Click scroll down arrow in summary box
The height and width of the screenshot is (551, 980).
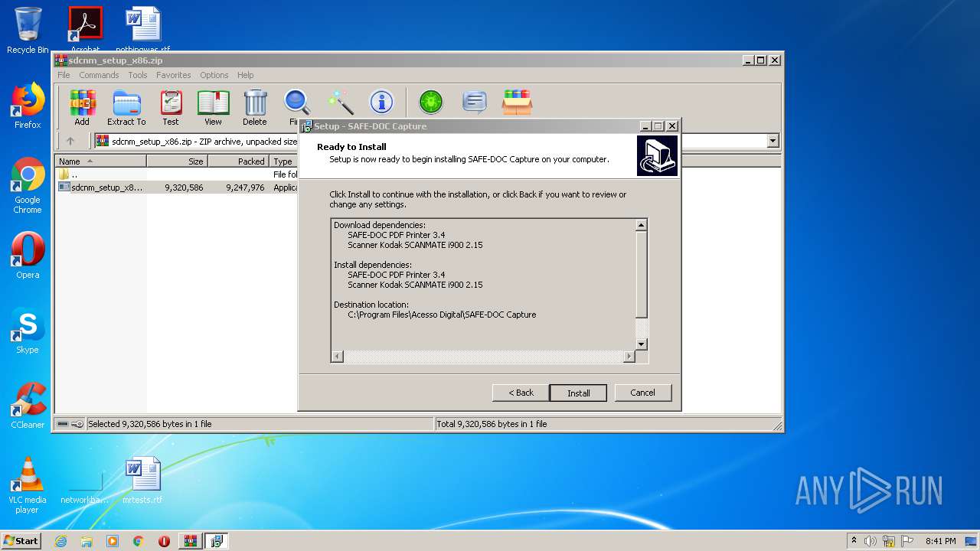pos(642,344)
